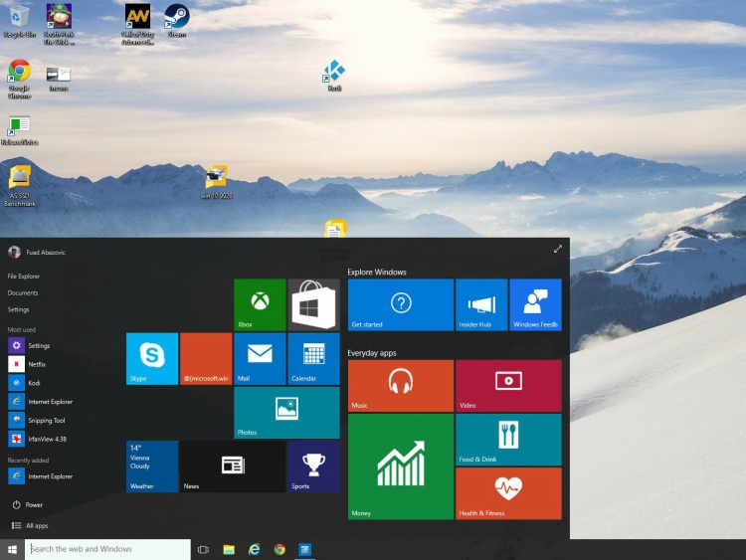Open the Insider Hub tile

[x=481, y=304]
